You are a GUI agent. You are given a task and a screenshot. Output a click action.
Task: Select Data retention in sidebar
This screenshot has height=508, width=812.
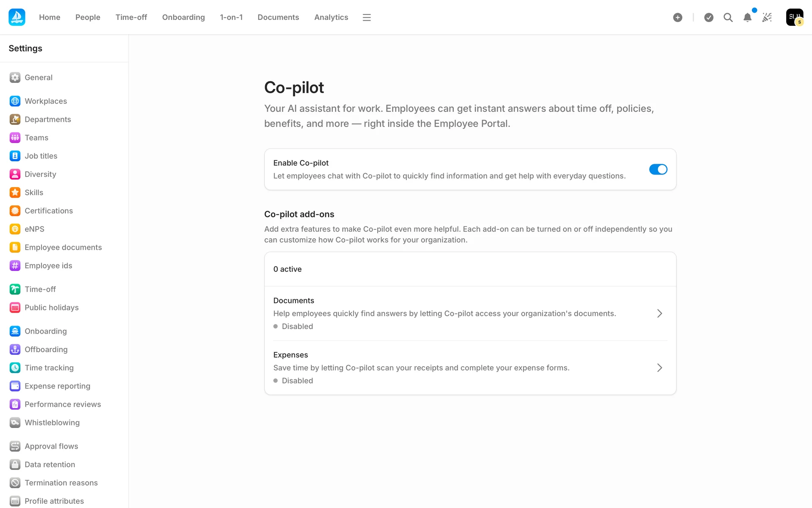point(49,464)
